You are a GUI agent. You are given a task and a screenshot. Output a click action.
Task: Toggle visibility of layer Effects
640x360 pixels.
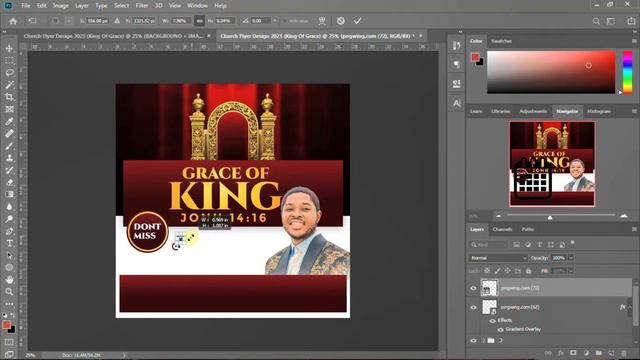[x=493, y=321]
